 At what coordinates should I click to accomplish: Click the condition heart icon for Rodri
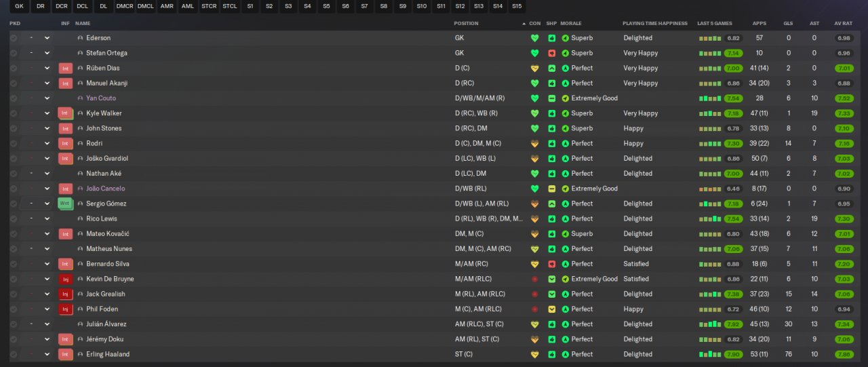(534, 143)
